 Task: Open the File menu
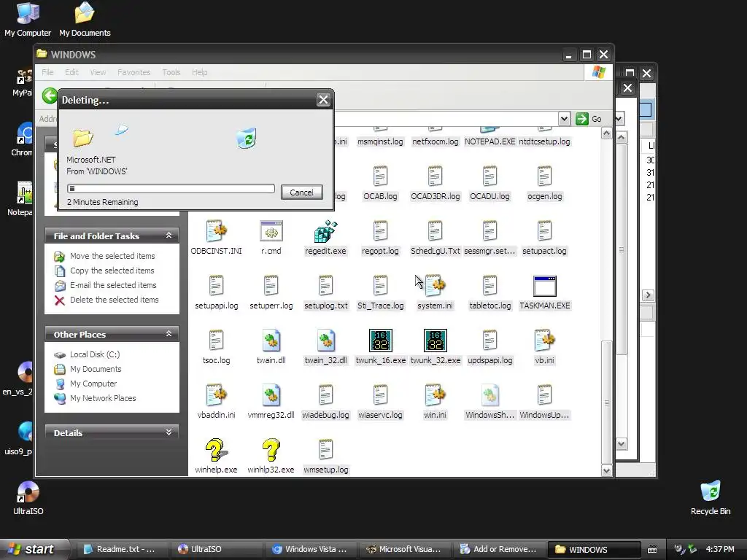coord(47,72)
